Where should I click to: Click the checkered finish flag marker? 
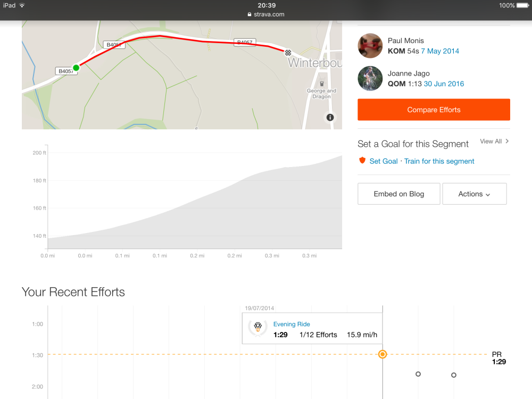[288, 53]
